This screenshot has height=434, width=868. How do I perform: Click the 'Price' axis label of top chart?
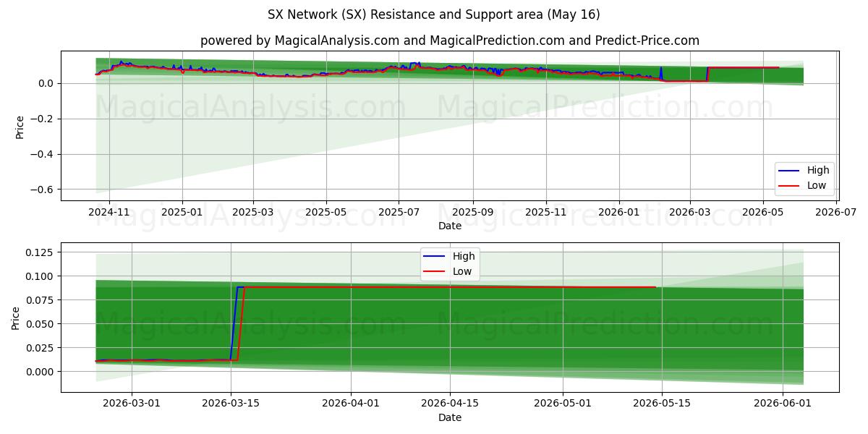(20, 127)
